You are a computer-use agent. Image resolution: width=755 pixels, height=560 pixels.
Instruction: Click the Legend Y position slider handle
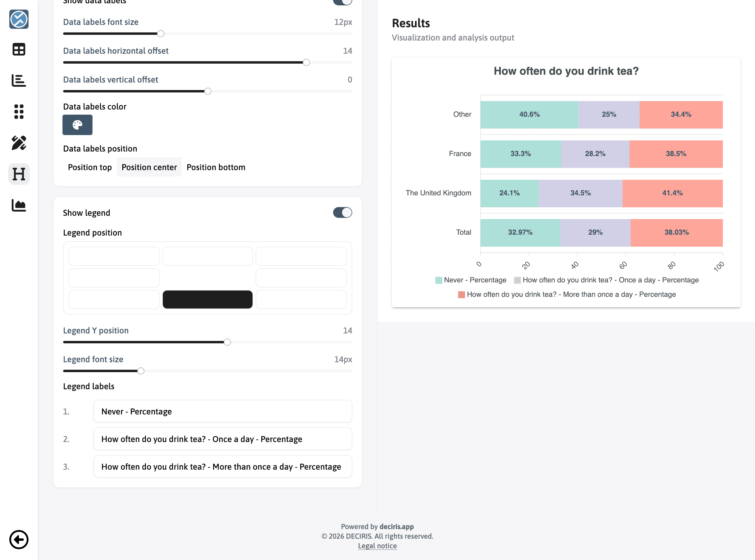(227, 342)
